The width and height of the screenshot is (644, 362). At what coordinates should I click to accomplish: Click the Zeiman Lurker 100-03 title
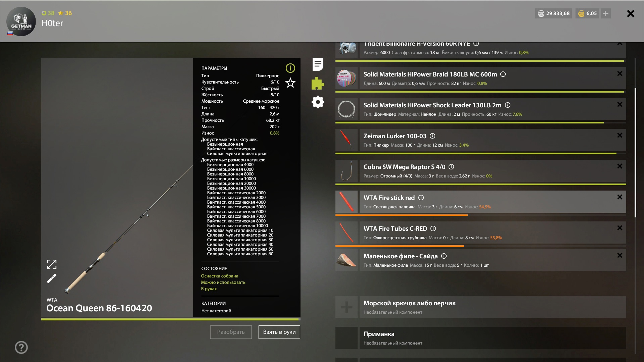[395, 136]
